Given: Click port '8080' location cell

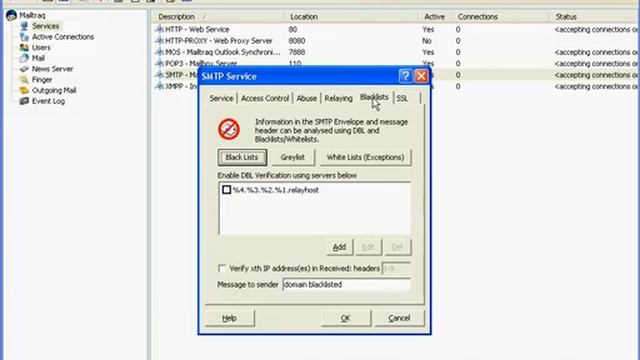Looking at the screenshot, I should 297,41.
